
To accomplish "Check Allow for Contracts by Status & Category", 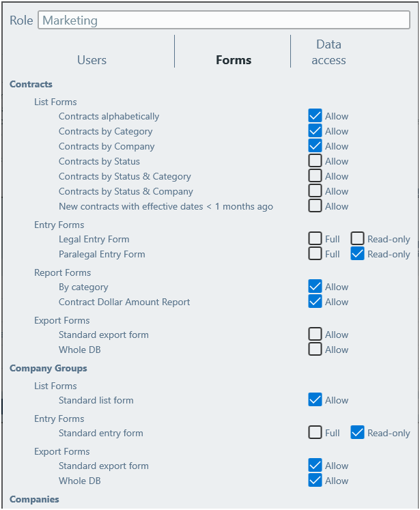I will 315,177.
